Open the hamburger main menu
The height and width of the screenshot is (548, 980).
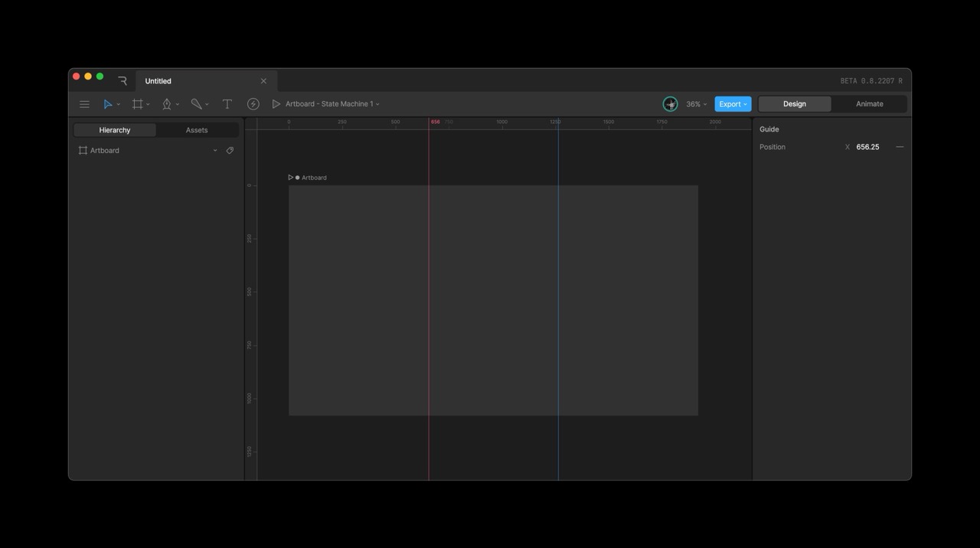pyautogui.click(x=84, y=104)
